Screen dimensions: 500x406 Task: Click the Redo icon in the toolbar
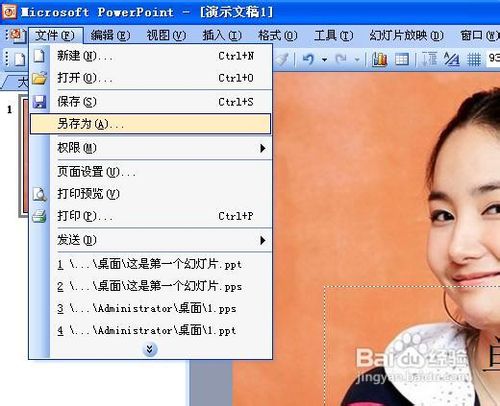(341, 60)
